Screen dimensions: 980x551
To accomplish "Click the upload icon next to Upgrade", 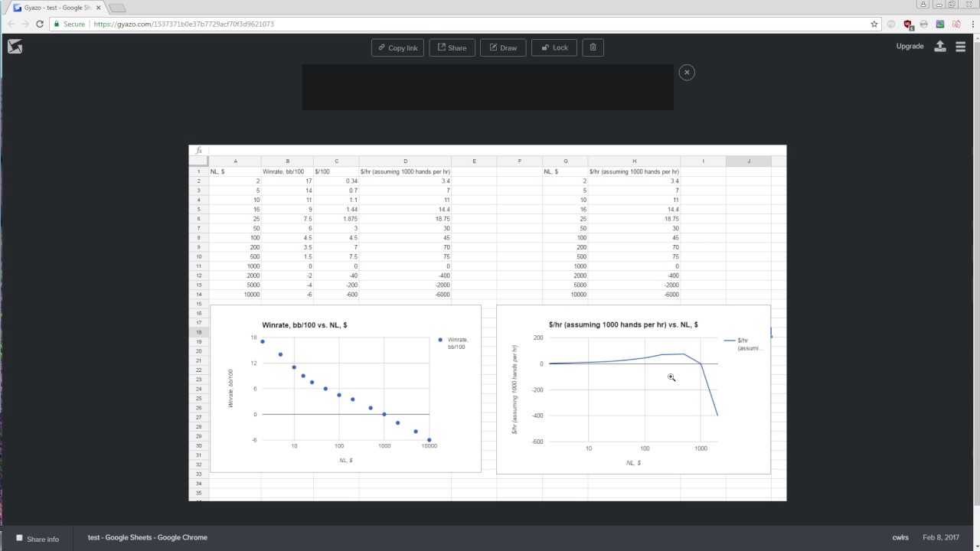I will pos(940,46).
